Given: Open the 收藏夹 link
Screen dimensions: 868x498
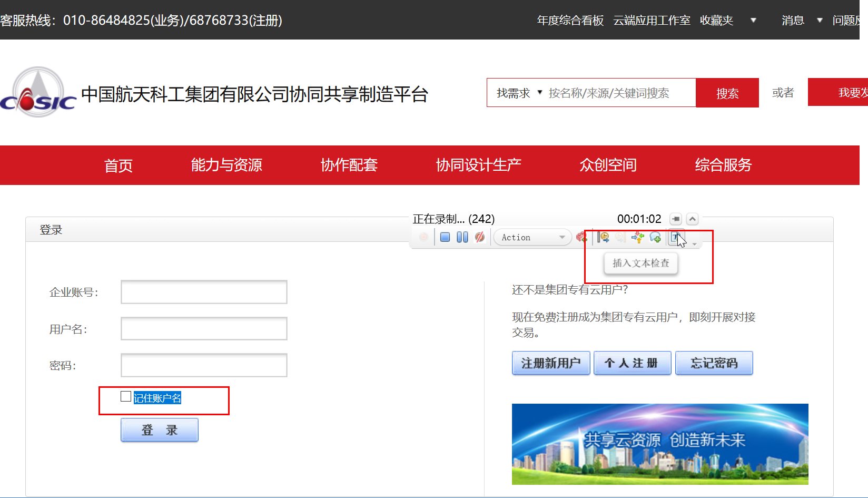Looking at the screenshot, I should (717, 21).
